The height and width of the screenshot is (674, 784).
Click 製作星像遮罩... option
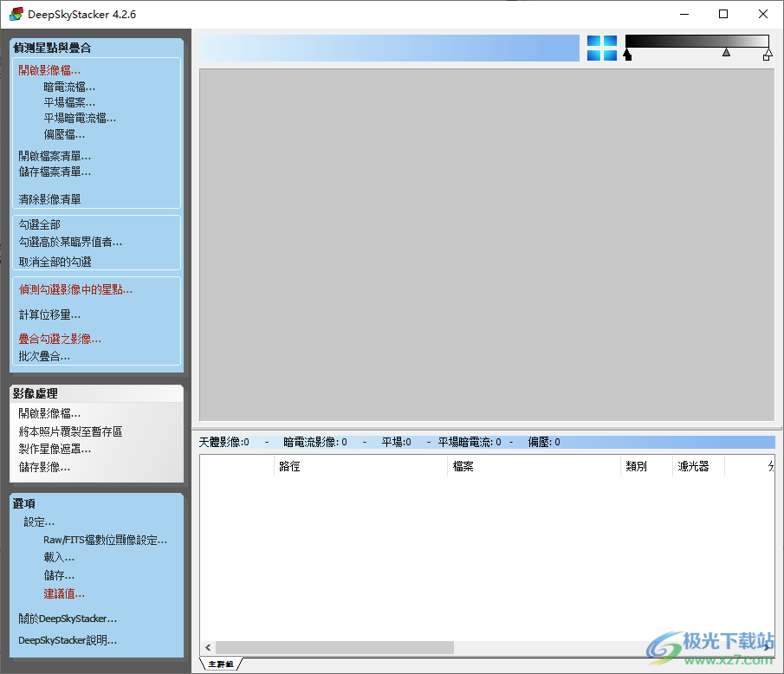55,449
